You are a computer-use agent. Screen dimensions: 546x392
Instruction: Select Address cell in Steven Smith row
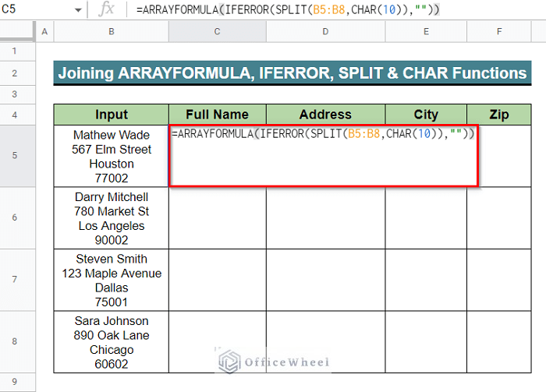(326, 280)
